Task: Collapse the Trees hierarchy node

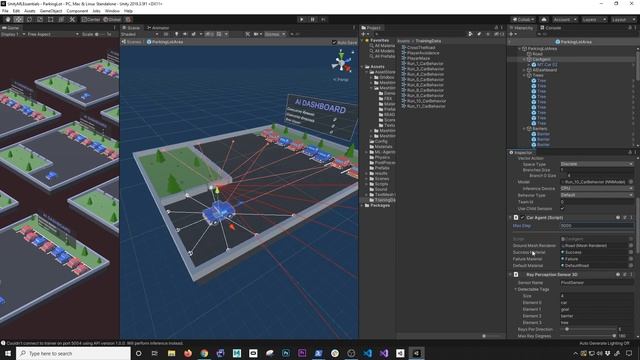Action: [x=524, y=75]
